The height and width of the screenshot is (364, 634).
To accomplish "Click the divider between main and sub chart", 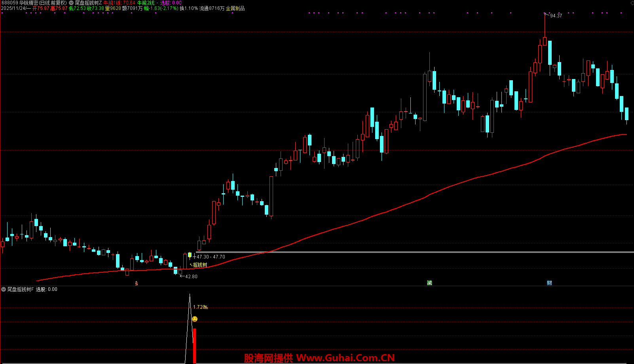I will tap(317, 286).
